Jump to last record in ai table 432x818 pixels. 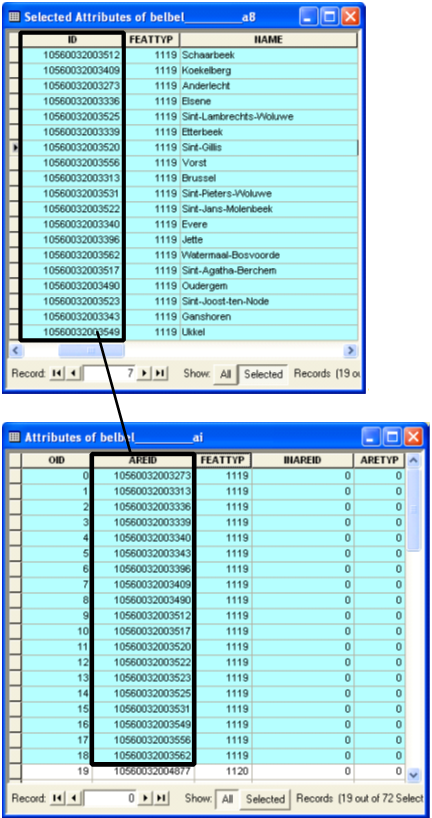pyautogui.click(x=160, y=798)
